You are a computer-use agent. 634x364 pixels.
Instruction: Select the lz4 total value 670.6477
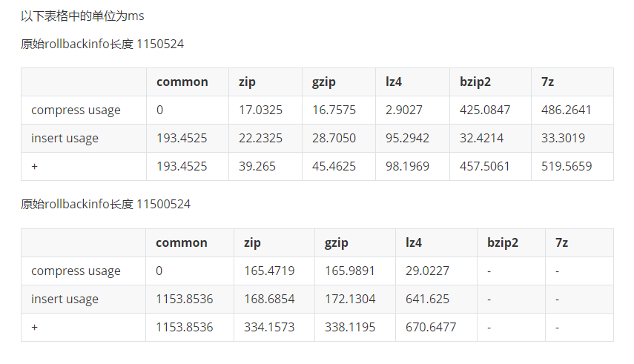(x=431, y=328)
